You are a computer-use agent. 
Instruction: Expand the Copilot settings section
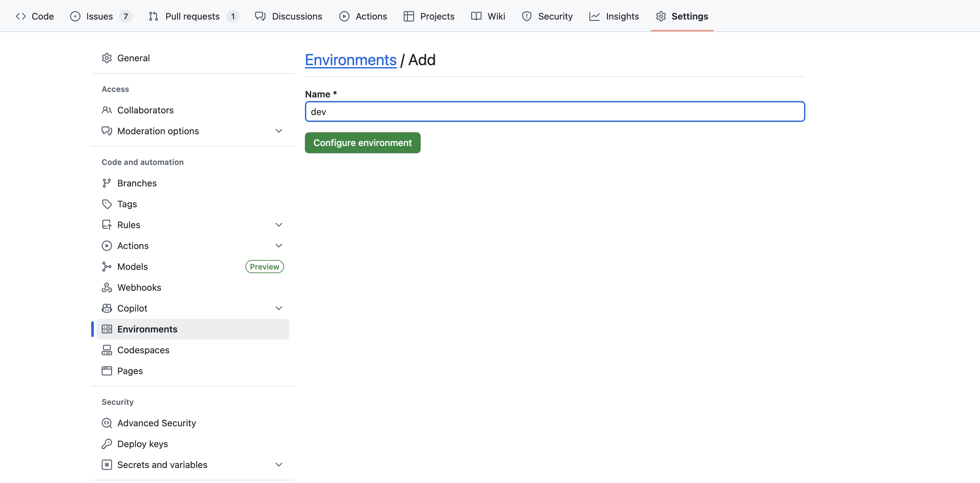279,308
